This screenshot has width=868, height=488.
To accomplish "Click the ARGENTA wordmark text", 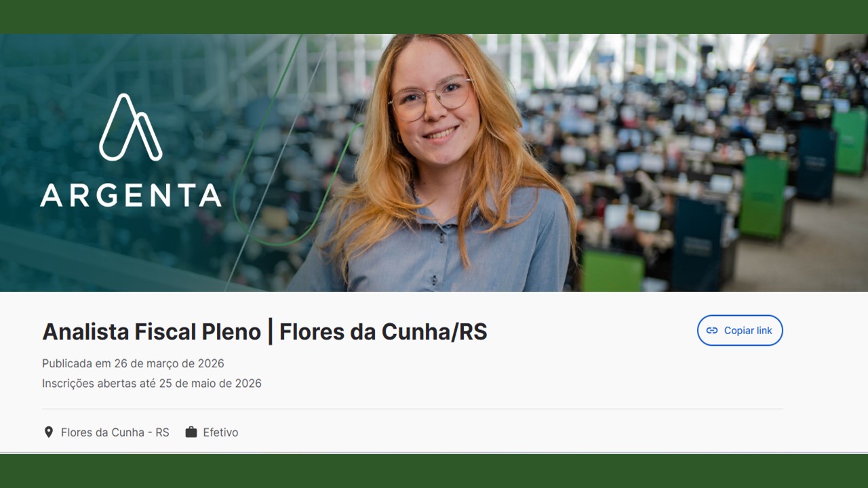I will point(131,195).
